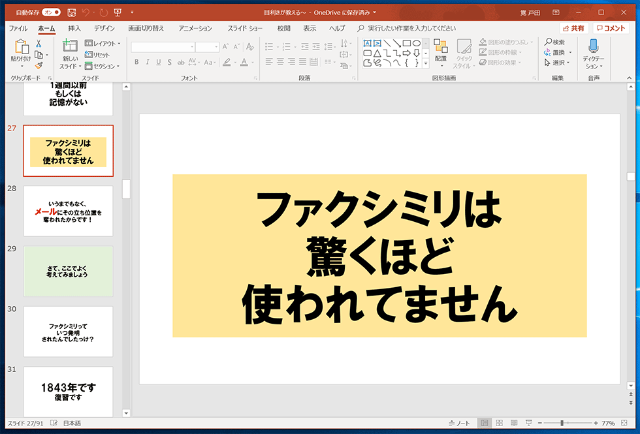This screenshot has height=434, width=640.
Task: Click the zoom slider handle
Action: [x=562, y=423]
